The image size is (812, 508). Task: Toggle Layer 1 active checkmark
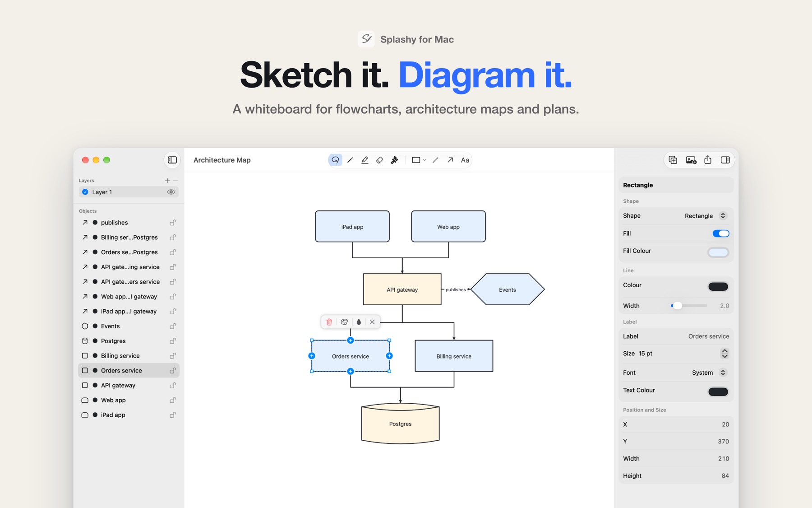[85, 192]
